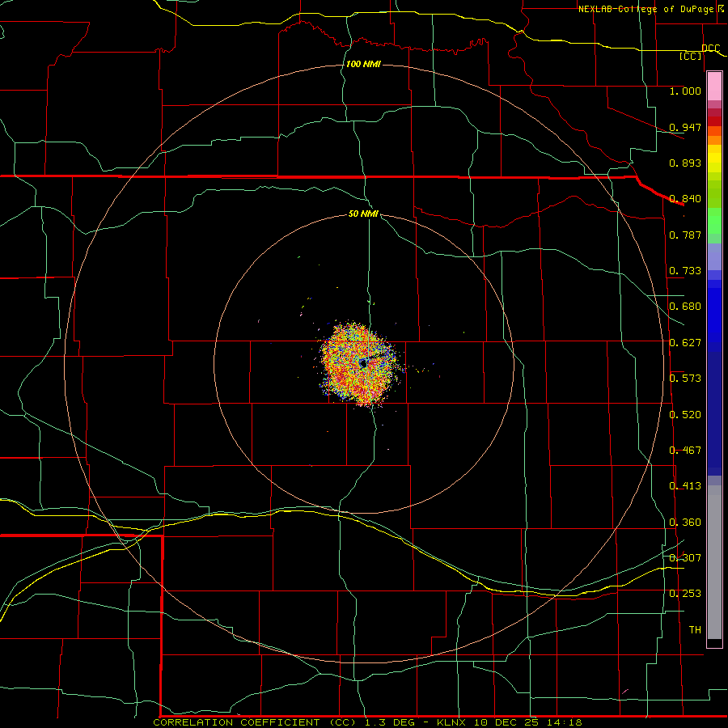This screenshot has height=728, width=728.
Task: Select the 0.787 color scale value
Action: pos(685,235)
